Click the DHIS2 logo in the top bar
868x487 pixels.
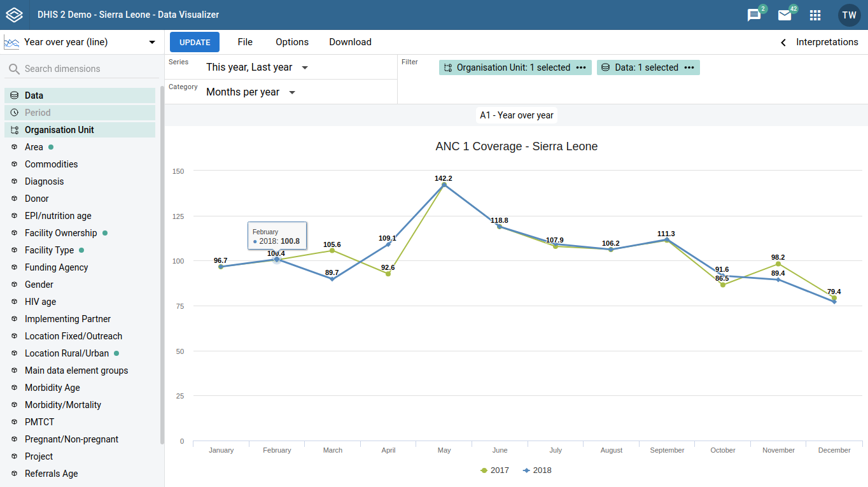point(14,14)
